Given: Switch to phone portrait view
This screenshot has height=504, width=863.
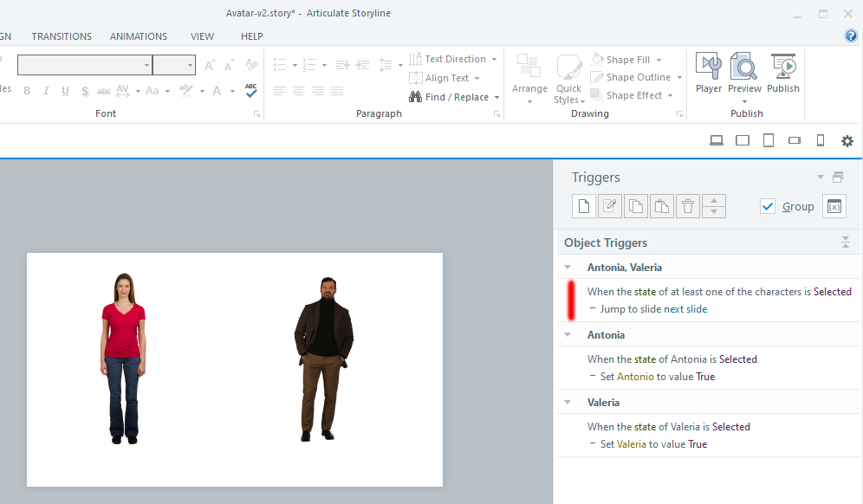Looking at the screenshot, I should coord(821,141).
